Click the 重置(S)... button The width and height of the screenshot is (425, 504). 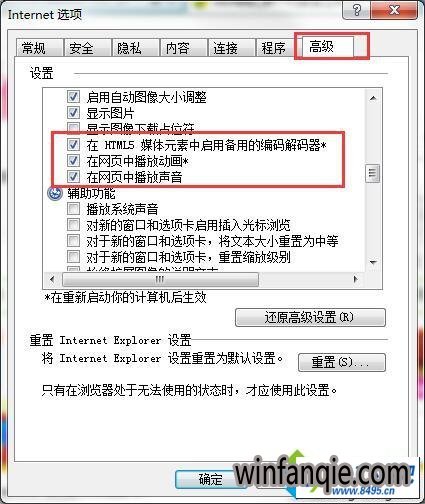(x=342, y=362)
